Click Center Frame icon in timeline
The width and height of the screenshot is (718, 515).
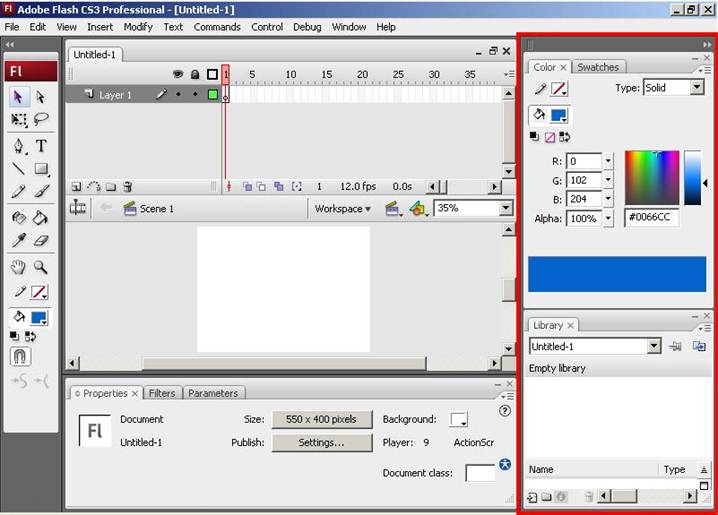[x=229, y=186]
